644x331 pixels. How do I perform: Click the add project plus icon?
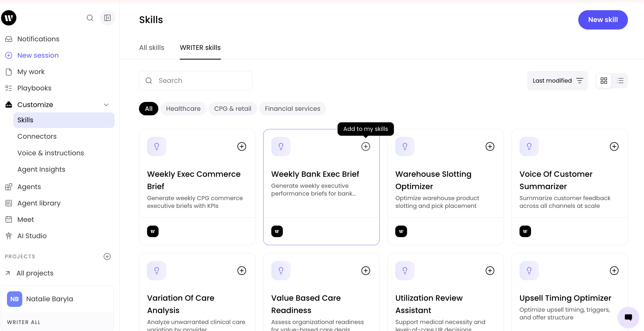[x=107, y=256]
